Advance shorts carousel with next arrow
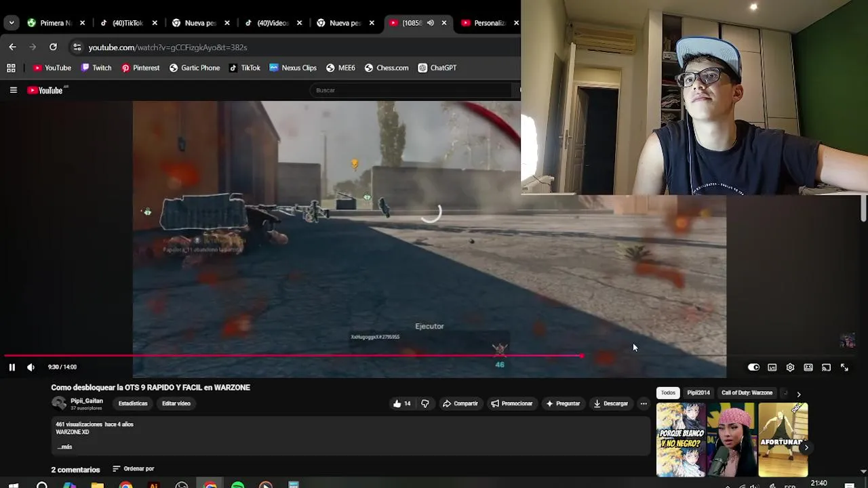This screenshot has width=868, height=488. (x=806, y=447)
